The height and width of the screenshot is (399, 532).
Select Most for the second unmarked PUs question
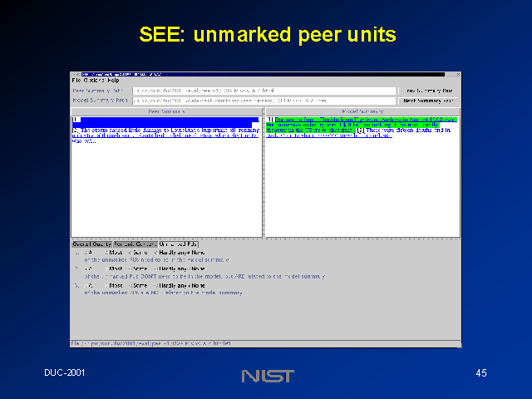(108, 268)
